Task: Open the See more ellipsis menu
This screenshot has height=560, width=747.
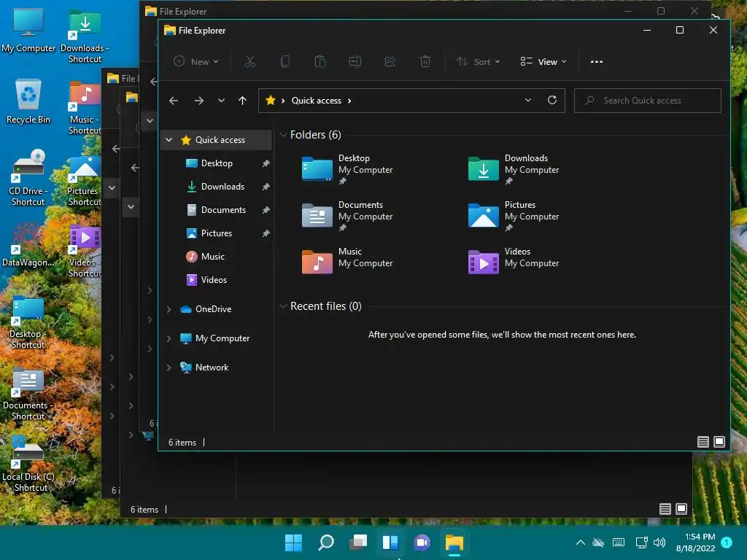Action: 597,61
